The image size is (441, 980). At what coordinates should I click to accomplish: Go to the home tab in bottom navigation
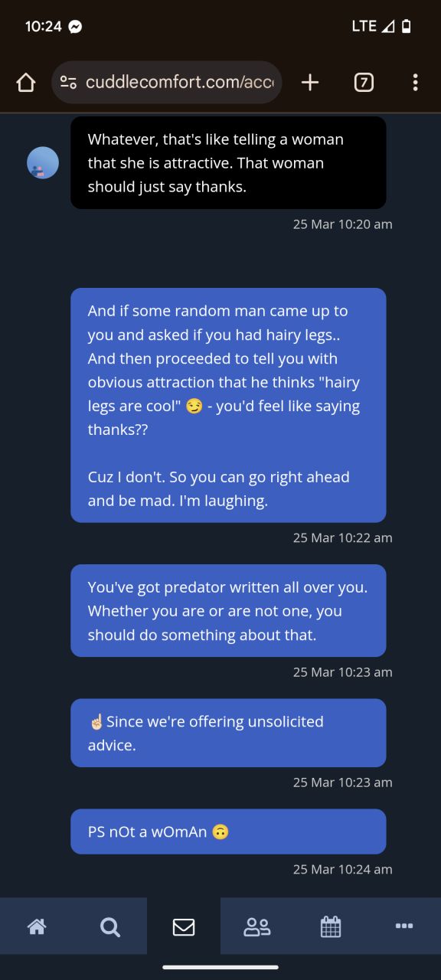(36, 926)
